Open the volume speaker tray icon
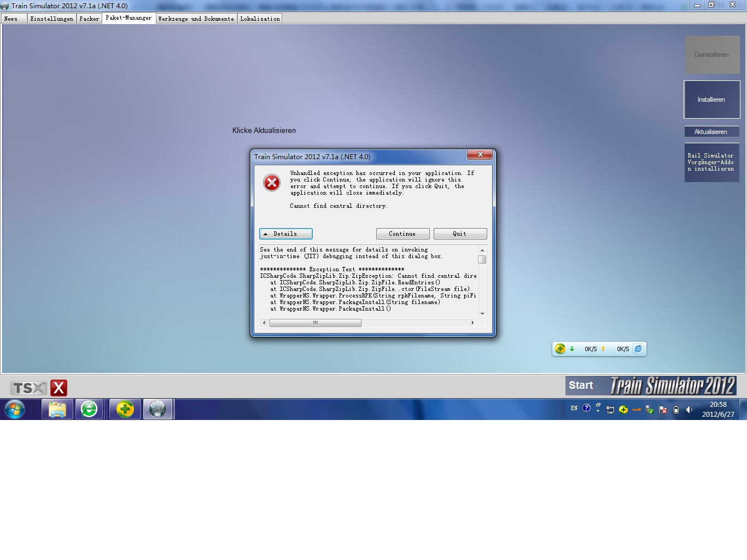 pos(689,410)
